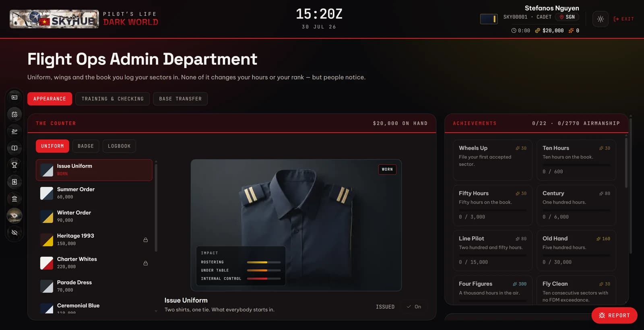The image size is (644, 330).
Task: Select the Winter Order uniform
Action: coord(94,217)
